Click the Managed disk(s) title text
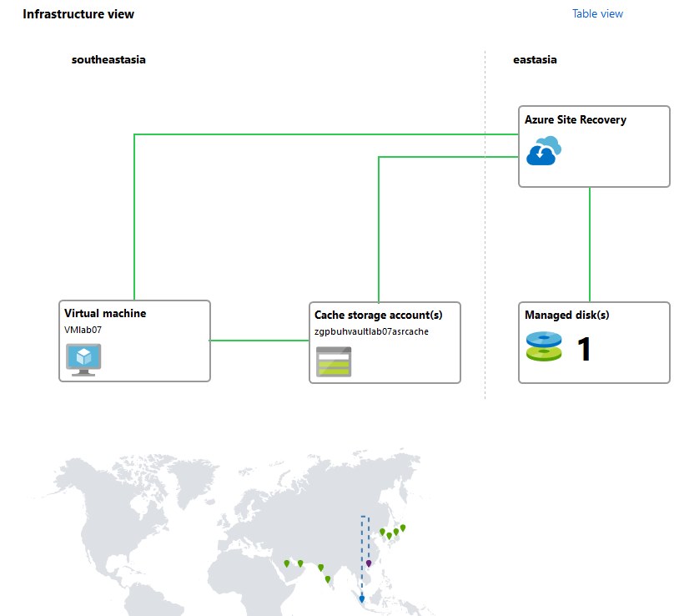 click(556, 315)
